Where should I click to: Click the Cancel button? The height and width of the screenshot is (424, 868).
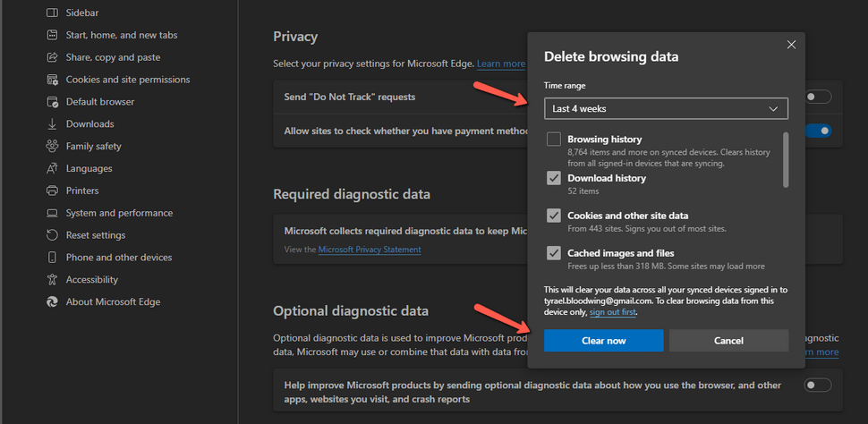click(728, 341)
